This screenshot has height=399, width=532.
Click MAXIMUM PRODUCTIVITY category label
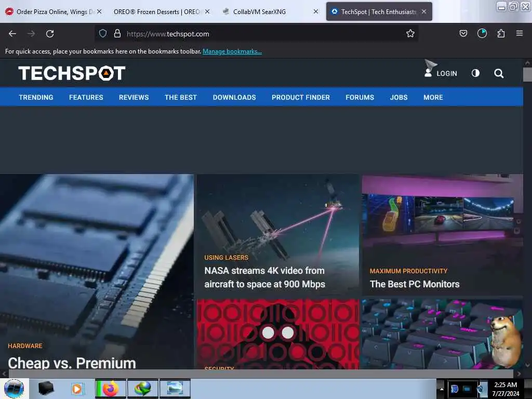point(408,271)
